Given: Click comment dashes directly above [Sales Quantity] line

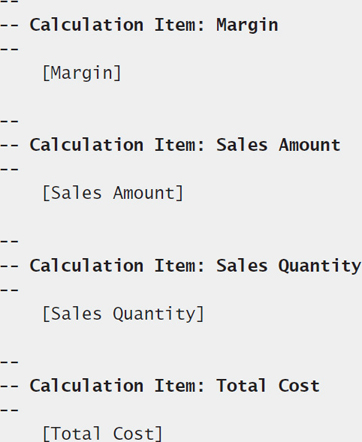Looking at the screenshot, I should pyautogui.click(x=9, y=290).
